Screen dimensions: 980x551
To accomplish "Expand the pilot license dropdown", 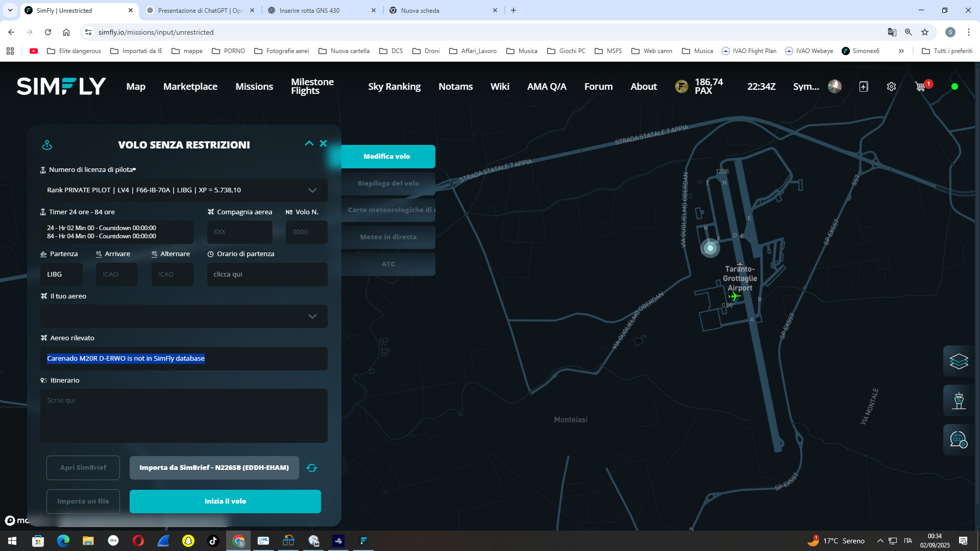I will point(312,190).
